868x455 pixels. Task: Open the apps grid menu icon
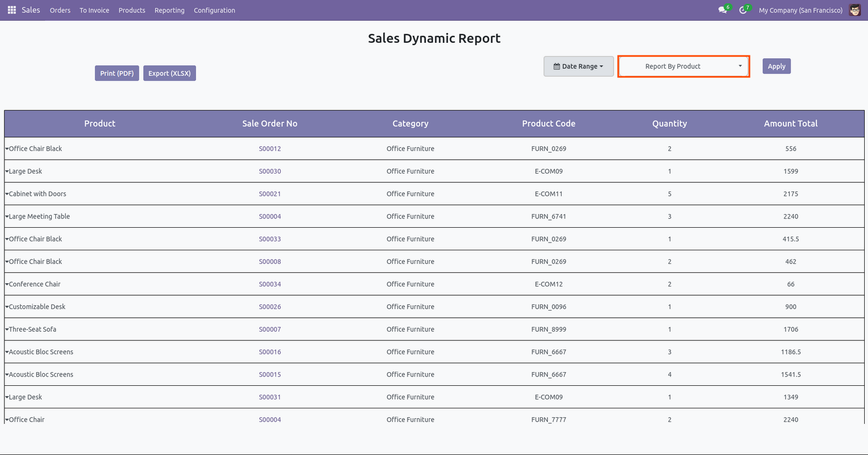(12, 10)
